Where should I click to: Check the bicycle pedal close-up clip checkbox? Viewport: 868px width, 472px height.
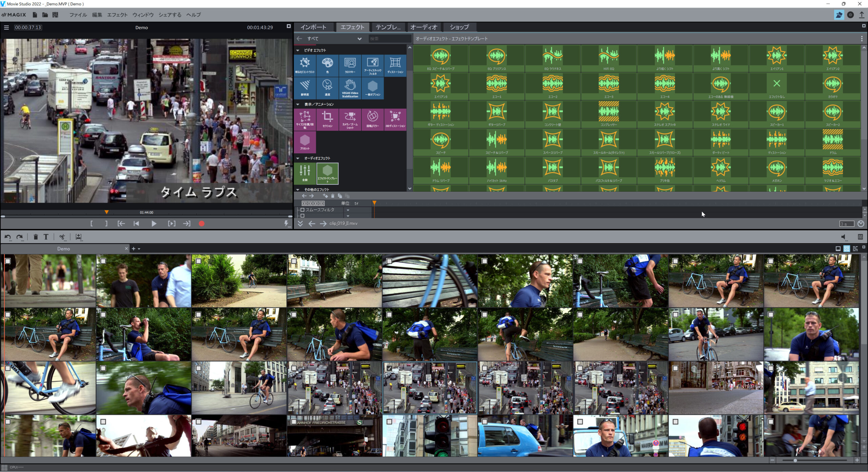[x=8, y=368]
